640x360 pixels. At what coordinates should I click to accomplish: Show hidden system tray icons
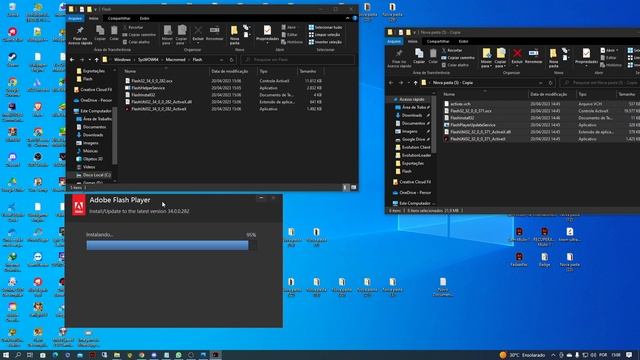pos(553,355)
